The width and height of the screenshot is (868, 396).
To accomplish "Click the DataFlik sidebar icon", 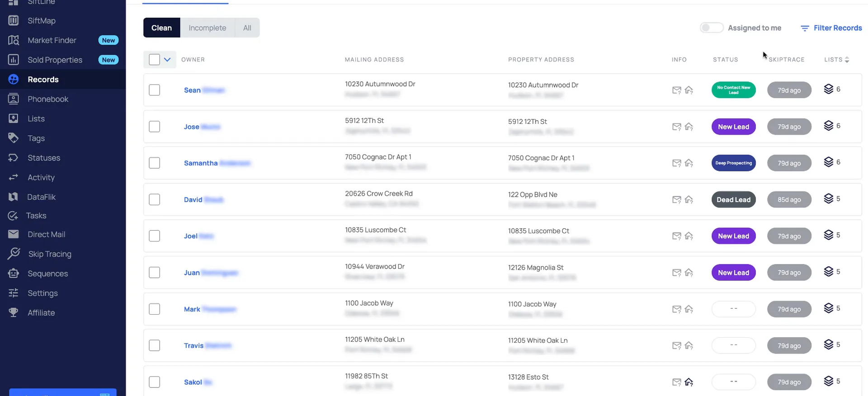I will click(x=14, y=197).
